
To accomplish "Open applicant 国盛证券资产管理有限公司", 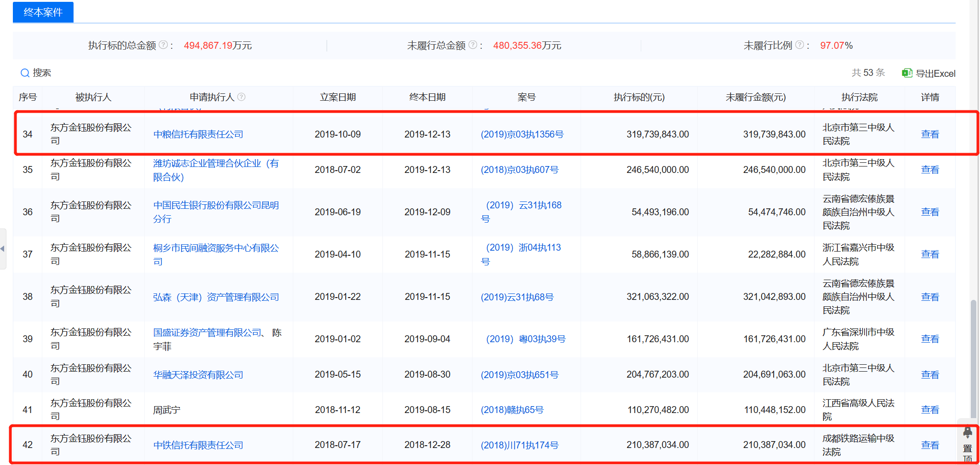I will 207,333.
